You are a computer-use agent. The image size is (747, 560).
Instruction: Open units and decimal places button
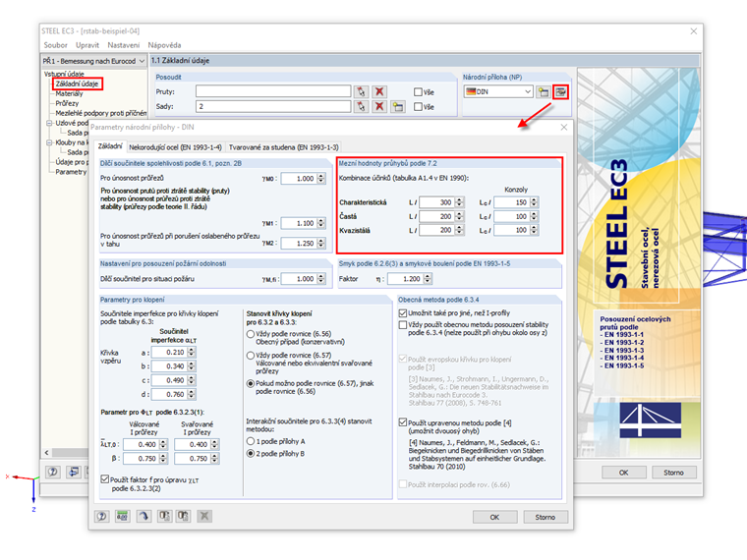tap(123, 516)
